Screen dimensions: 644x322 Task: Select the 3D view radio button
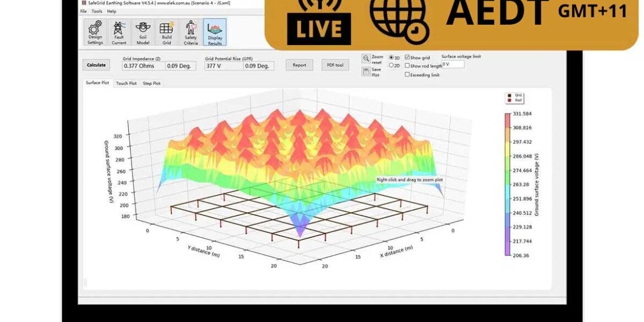(x=391, y=57)
